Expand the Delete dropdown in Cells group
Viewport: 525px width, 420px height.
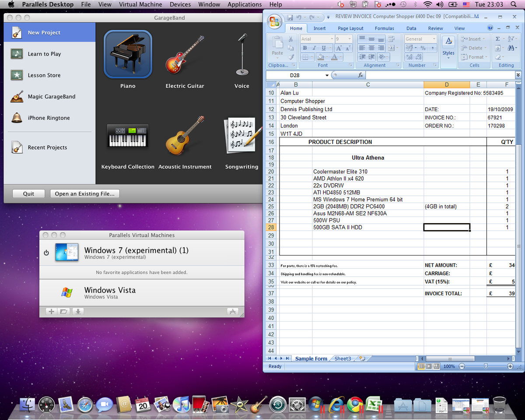(485, 48)
